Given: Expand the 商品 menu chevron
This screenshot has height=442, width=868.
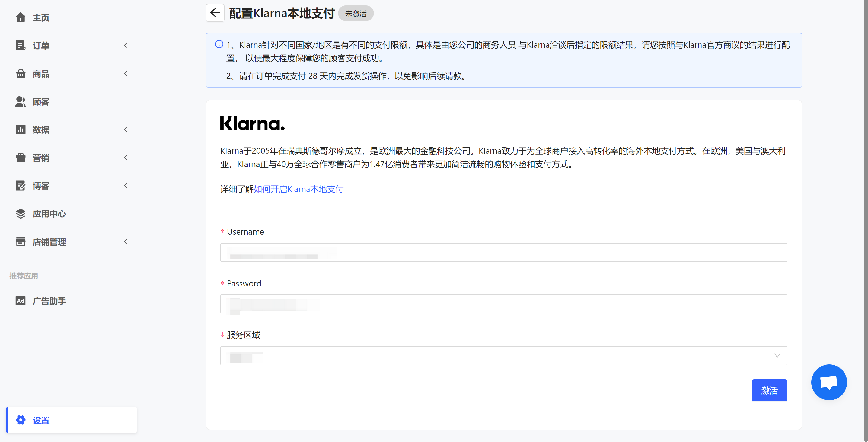Looking at the screenshot, I should pos(126,73).
